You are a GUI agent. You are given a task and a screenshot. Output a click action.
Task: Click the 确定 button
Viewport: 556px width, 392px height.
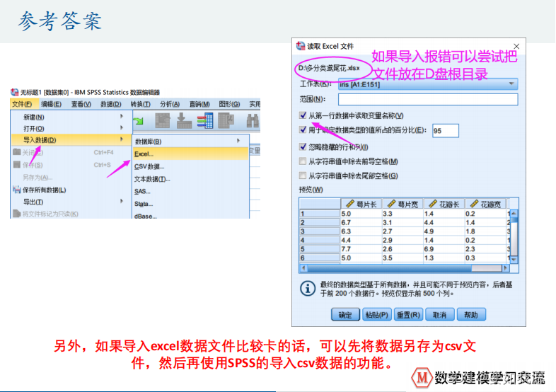[345, 315]
